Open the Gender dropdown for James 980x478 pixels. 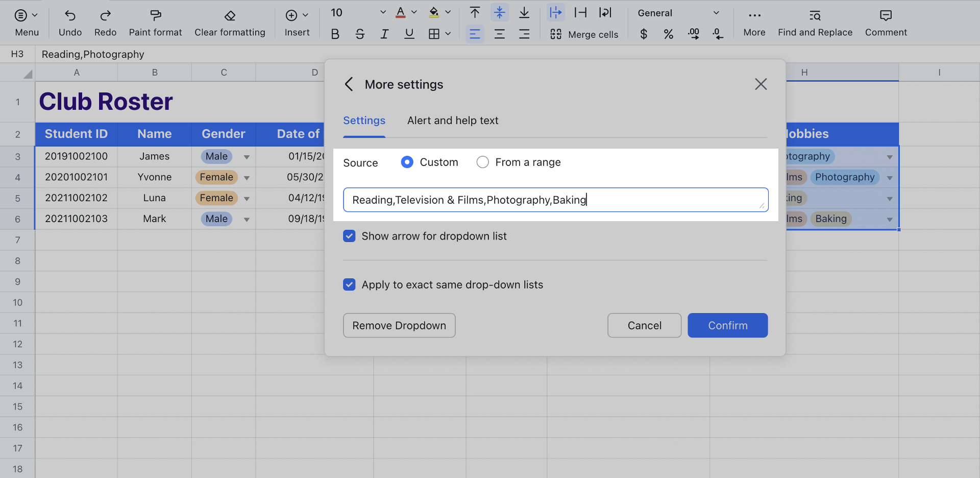247,157
